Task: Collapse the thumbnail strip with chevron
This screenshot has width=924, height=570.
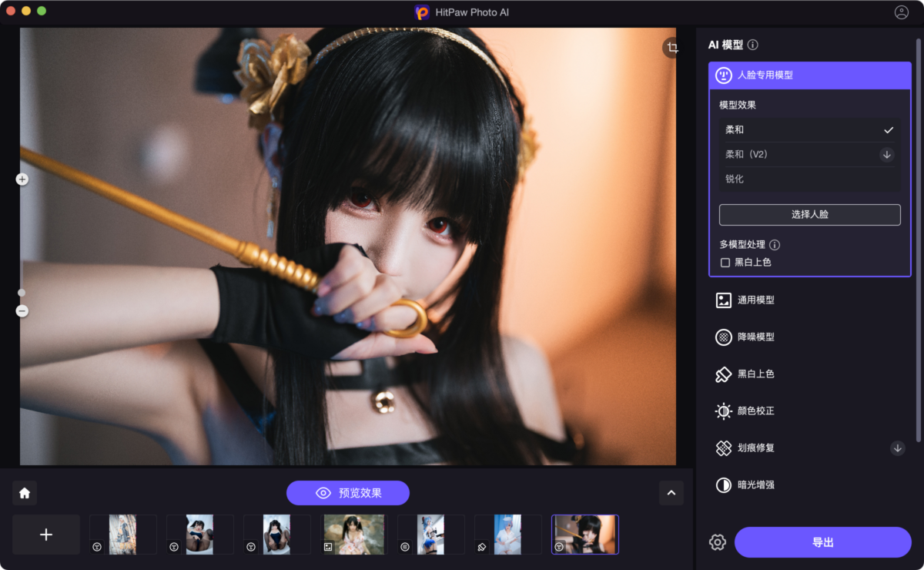Action: (671, 493)
